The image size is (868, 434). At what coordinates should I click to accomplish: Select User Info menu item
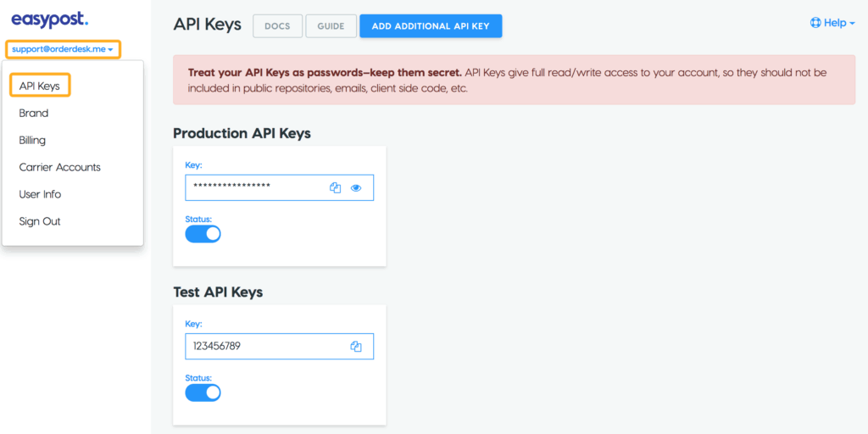[x=40, y=194]
